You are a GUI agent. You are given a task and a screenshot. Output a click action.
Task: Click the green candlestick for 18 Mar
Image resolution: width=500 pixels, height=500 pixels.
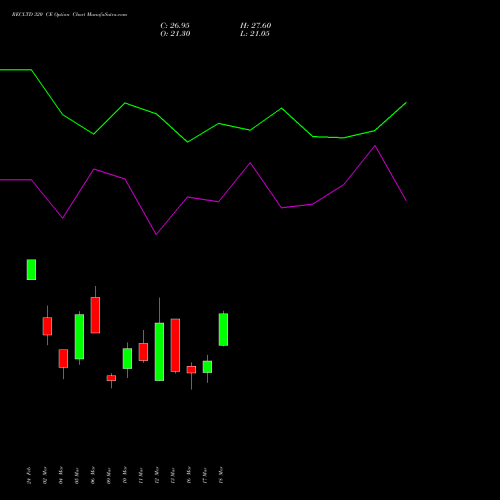223,329
